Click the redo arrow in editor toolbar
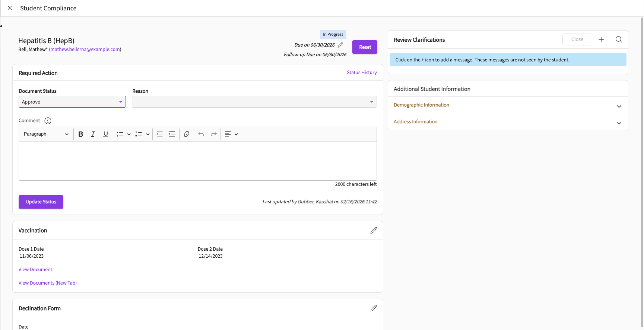 [x=213, y=134]
